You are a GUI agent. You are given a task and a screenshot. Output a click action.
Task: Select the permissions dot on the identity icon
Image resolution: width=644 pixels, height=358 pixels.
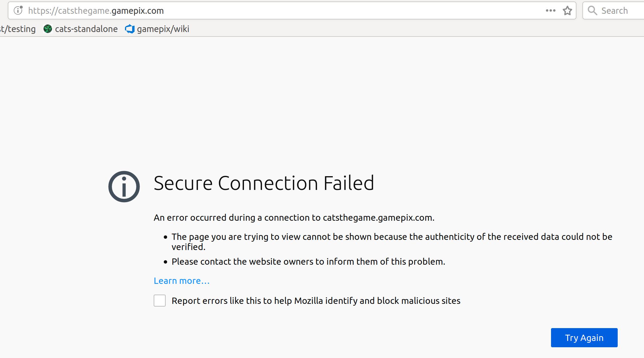click(22, 8)
